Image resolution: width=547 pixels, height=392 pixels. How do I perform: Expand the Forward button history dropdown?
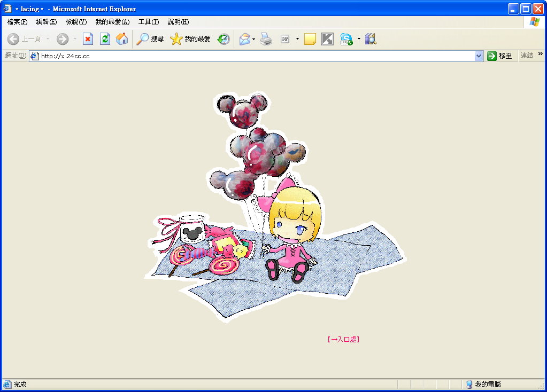point(75,39)
